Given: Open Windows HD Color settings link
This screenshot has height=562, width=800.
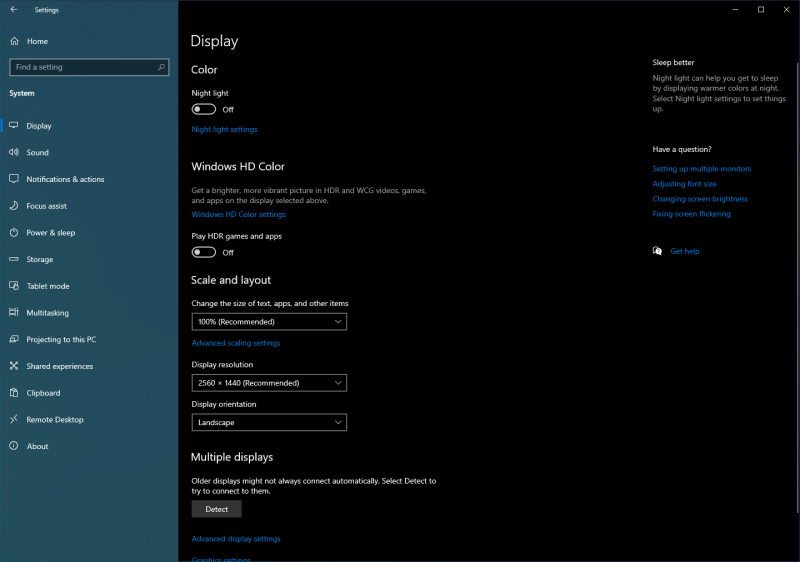Looking at the screenshot, I should 239,215.
